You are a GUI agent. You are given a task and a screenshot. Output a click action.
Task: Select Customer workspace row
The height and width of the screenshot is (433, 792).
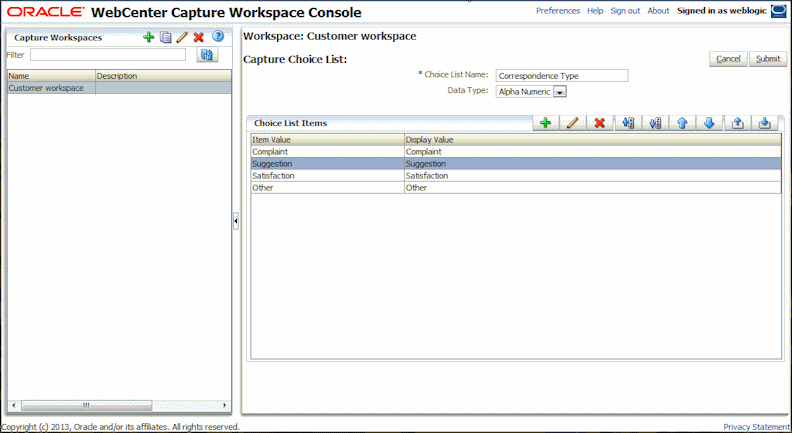[x=119, y=88]
